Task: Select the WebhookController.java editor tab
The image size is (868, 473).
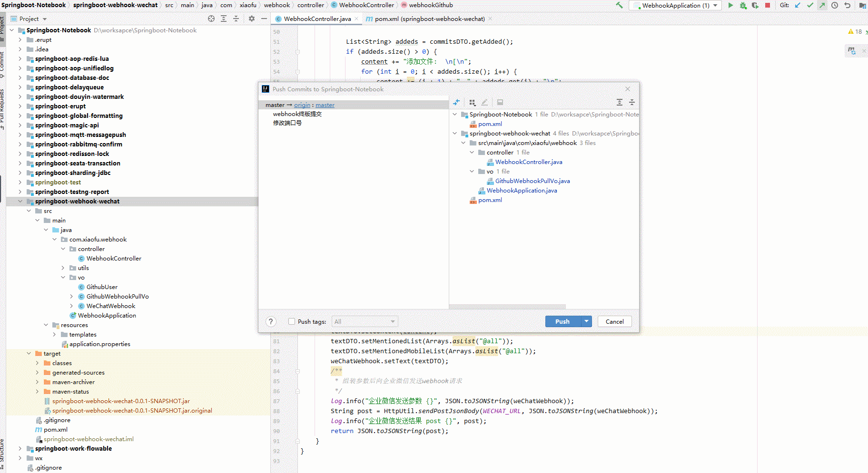Action: tap(317, 19)
